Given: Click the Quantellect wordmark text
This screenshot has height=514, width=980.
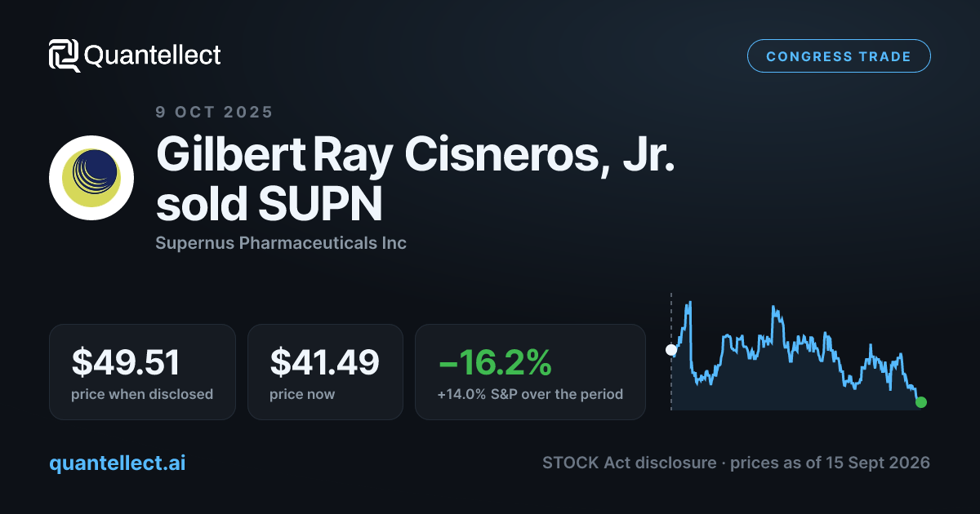Looking at the screenshot, I should 153,55.
